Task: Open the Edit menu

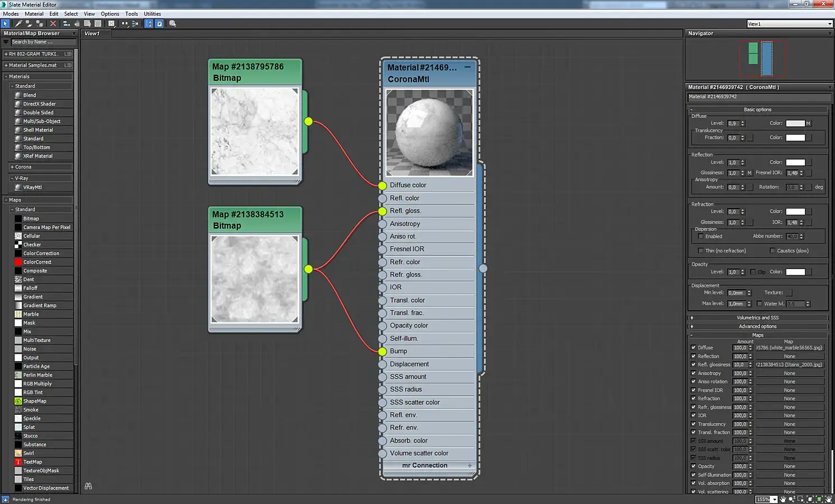Action: (54, 14)
